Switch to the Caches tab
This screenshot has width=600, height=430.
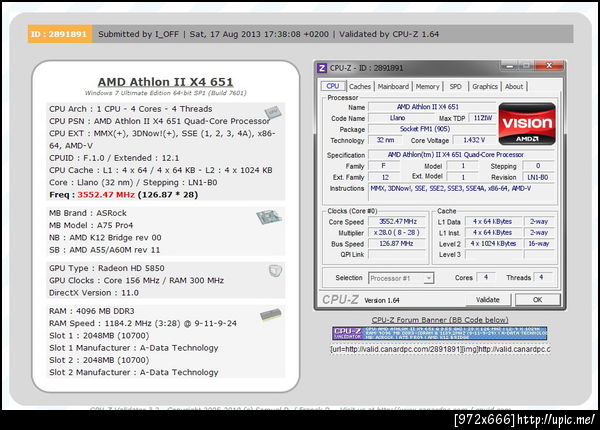tap(360, 86)
